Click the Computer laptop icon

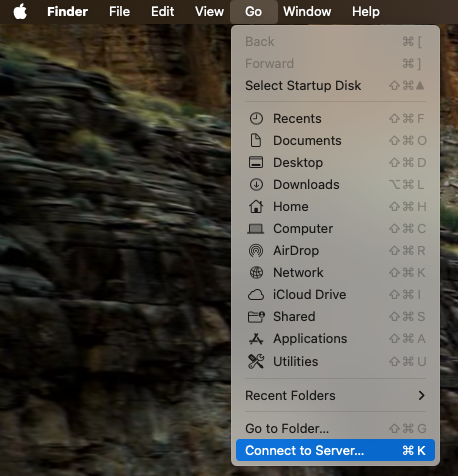click(256, 229)
